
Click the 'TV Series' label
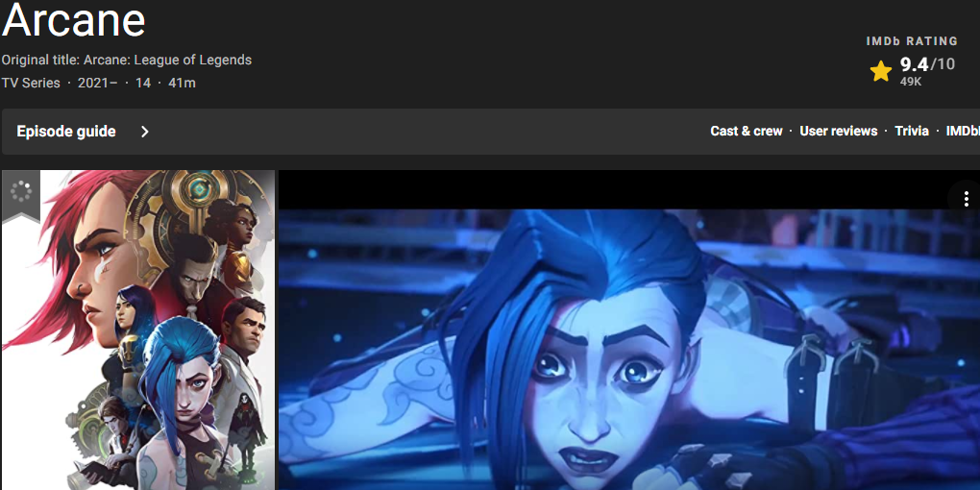click(x=31, y=83)
